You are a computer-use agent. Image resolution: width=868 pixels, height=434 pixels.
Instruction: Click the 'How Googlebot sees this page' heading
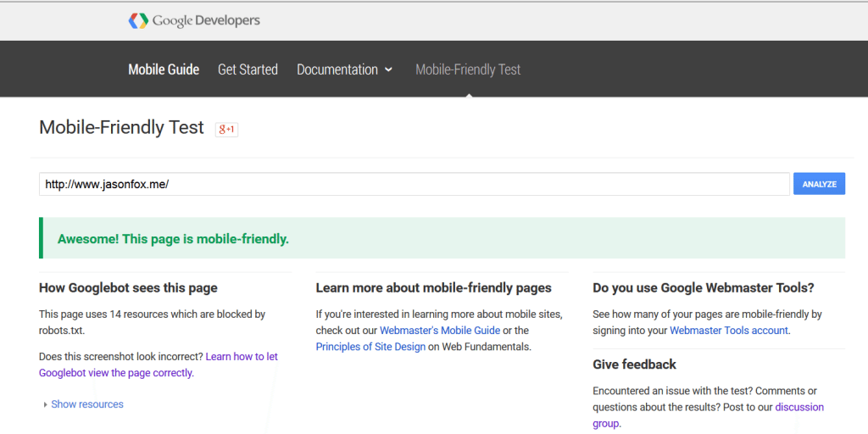[x=129, y=288]
